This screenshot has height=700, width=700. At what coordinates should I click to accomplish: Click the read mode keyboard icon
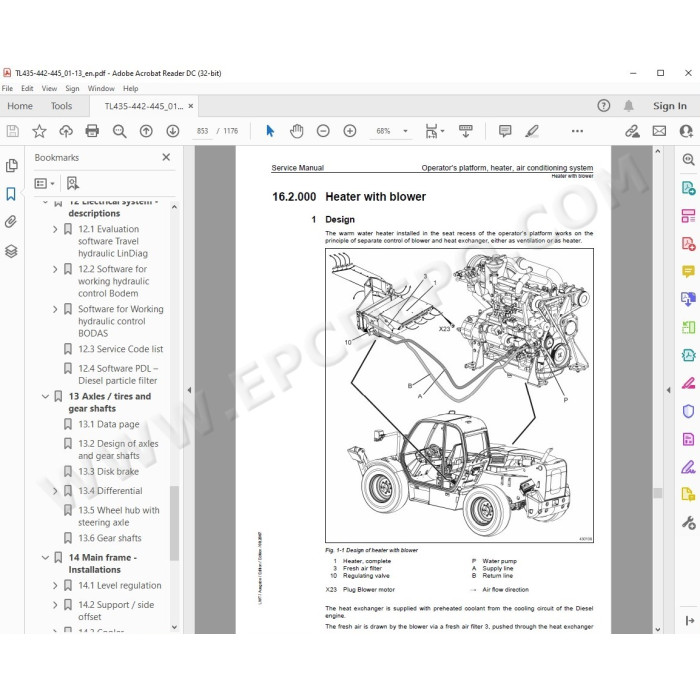pyautogui.click(x=465, y=131)
